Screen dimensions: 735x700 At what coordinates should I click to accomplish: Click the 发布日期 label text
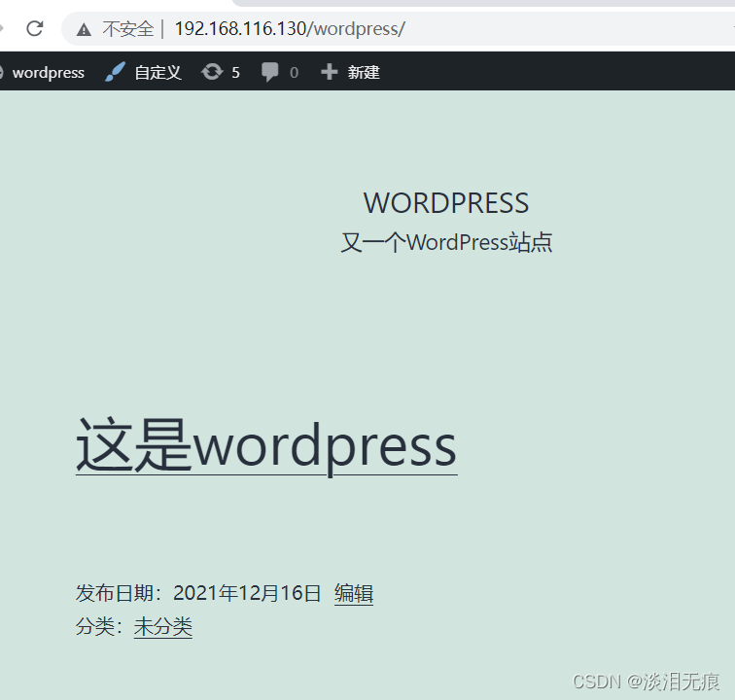pos(115,593)
